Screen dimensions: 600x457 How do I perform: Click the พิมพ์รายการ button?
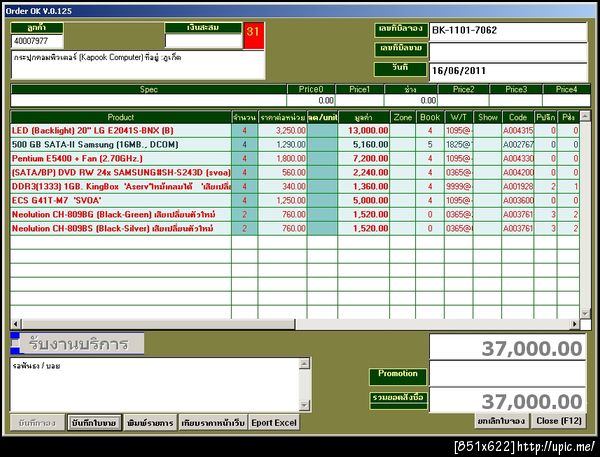[x=150, y=423]
